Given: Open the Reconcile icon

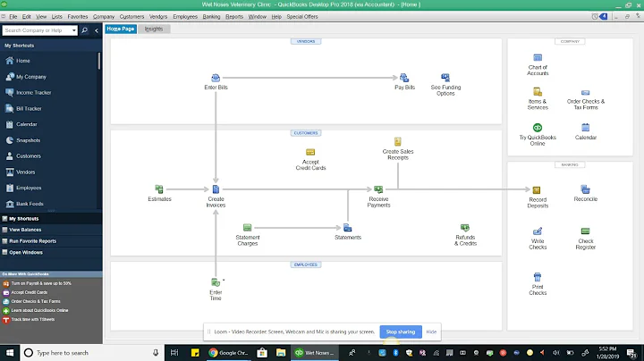Looking at the screenshot, I should 585,189.
